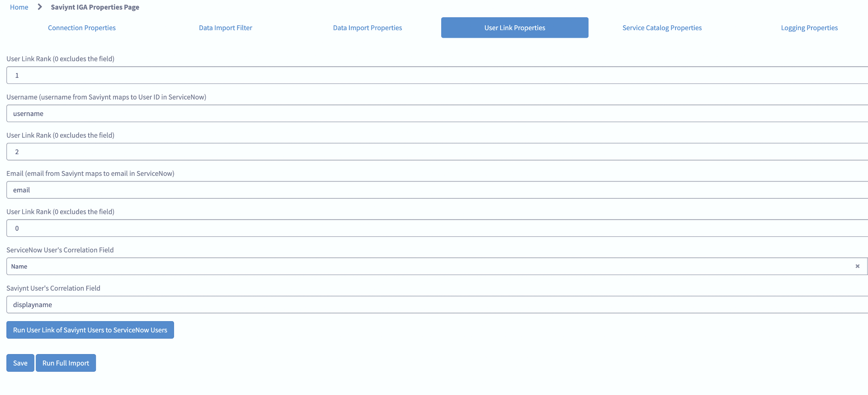Screen dimensions: 868x395
Task: Open the Home breadcrumb link
Action: 19,7
